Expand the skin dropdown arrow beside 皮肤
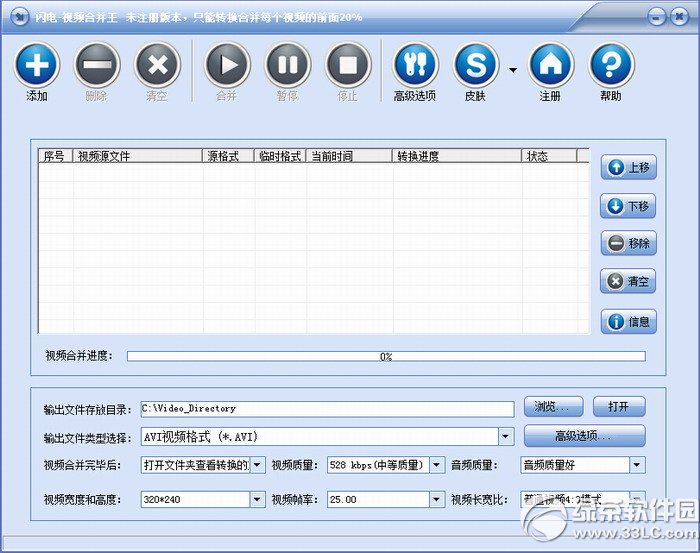The image size is (700, 553). click(x=513, y=70)
